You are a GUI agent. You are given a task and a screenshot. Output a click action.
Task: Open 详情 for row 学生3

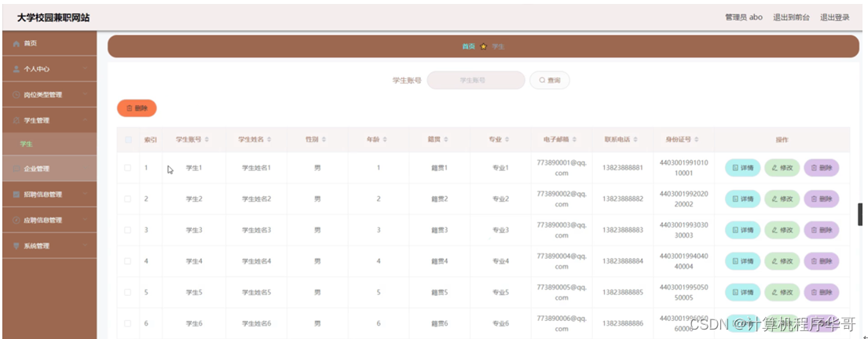click(743, 229)
